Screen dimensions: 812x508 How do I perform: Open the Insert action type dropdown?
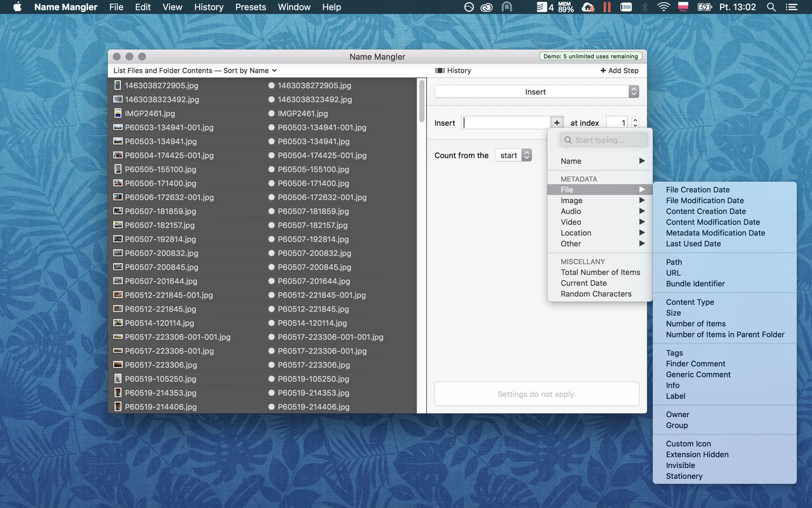tap(537, 92)
